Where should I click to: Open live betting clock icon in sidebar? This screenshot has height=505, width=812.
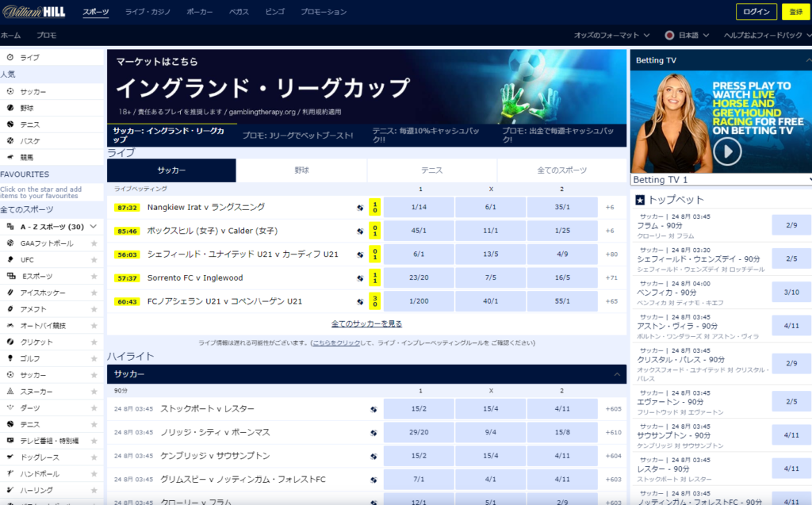[10, 58]
